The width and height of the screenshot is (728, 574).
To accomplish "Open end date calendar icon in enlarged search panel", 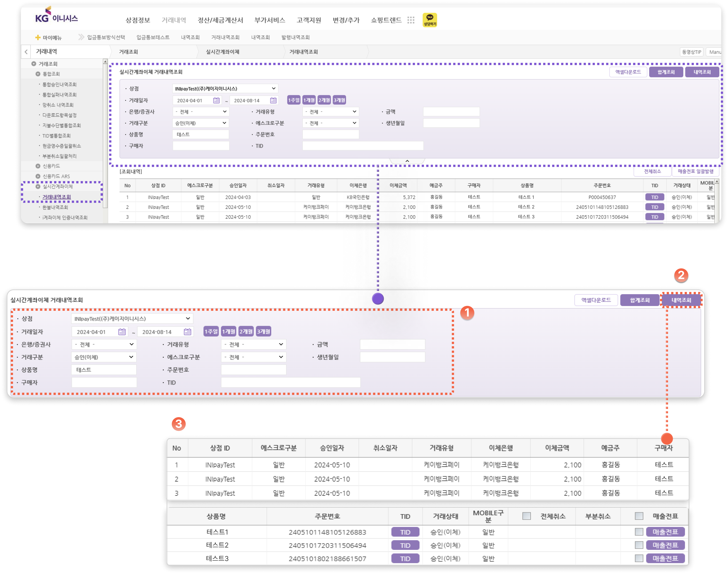I will pos(188,332).
